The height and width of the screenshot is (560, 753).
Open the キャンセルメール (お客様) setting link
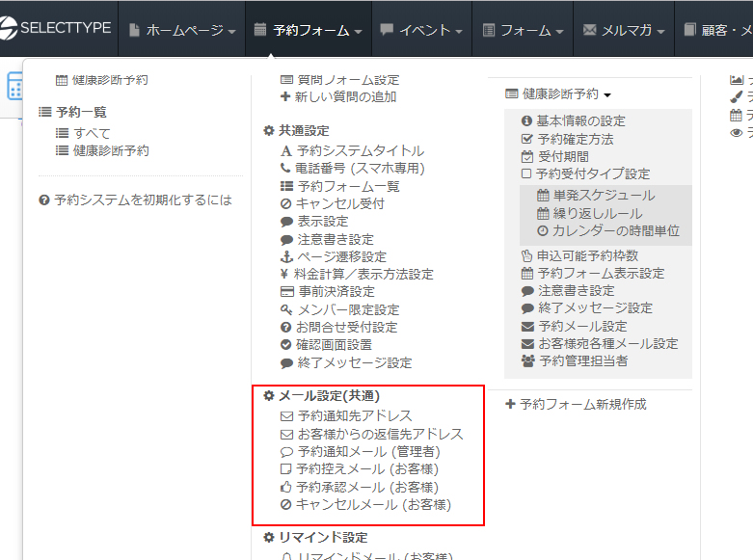(x=364, y=504)
